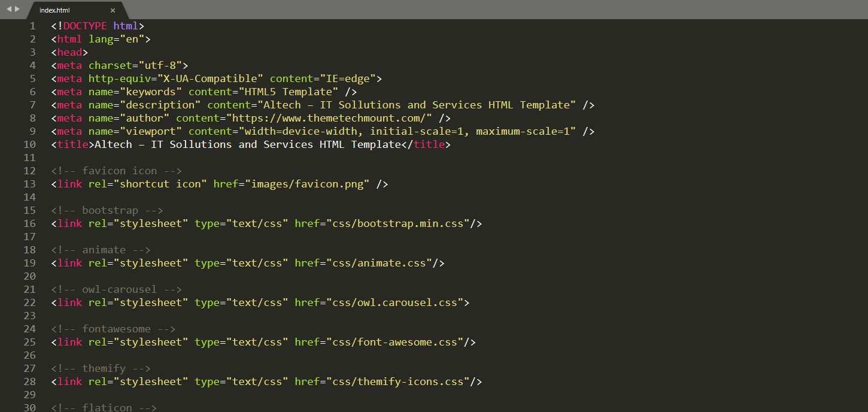The width and height of the screenshot is (868, 412).
Task: Click the "css/animate.css" path
Action: 379,263
